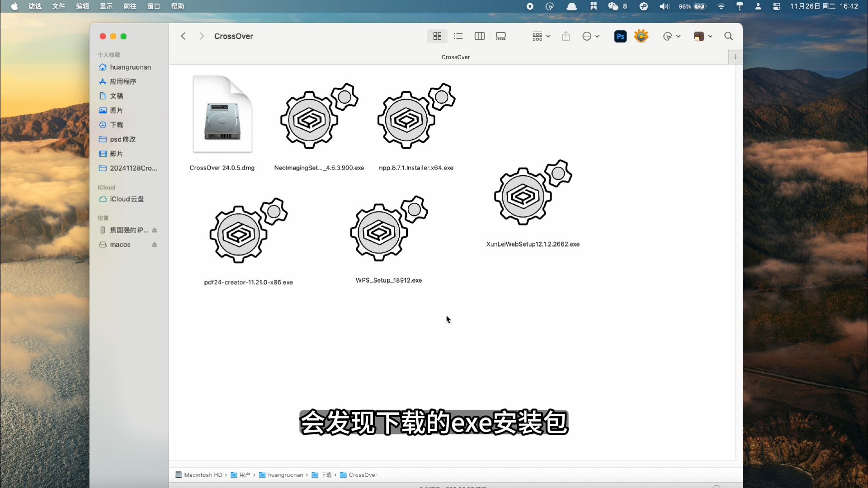
Task: Eject the iPhone device
Action: coord(155,230)
